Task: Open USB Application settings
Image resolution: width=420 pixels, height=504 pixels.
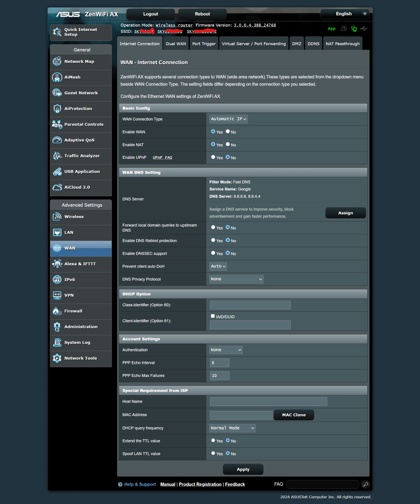Action: click(58, 172)
